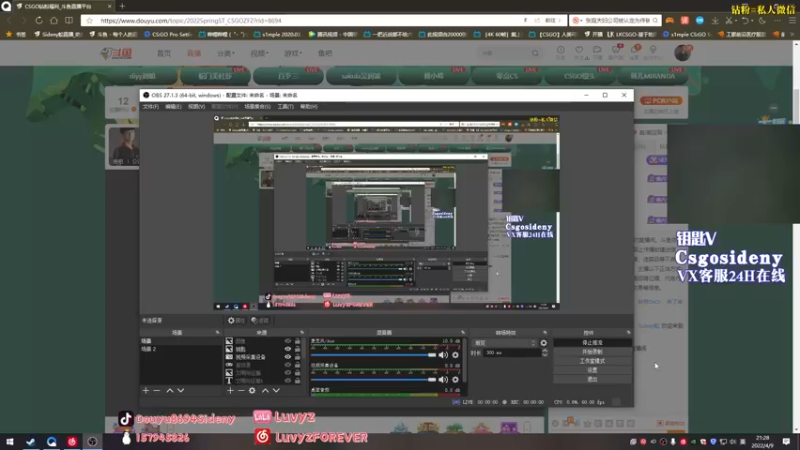Move source up in Sources panel
Screen dimensions: 800x450
[265, 390]
